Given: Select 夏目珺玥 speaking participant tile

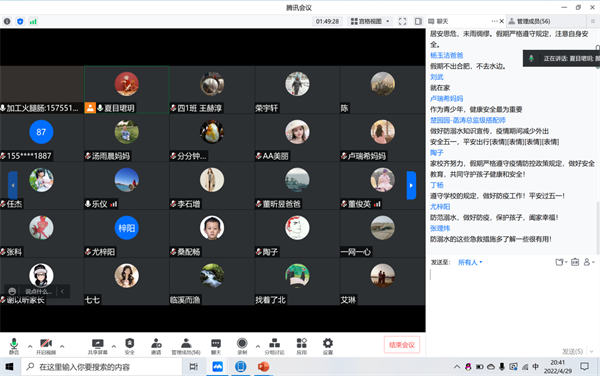Looking at the screenshot, I should 127,90.
